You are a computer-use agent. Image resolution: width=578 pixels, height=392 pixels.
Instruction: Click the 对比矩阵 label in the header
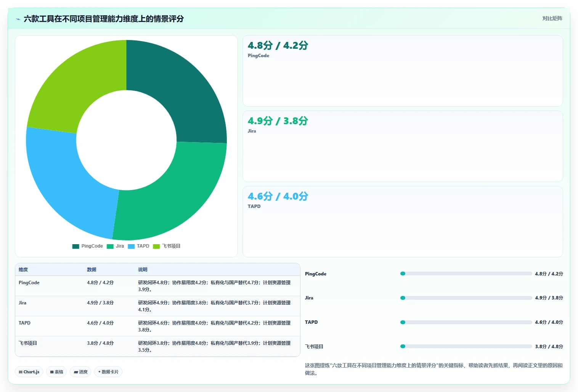tap(552, 18)
